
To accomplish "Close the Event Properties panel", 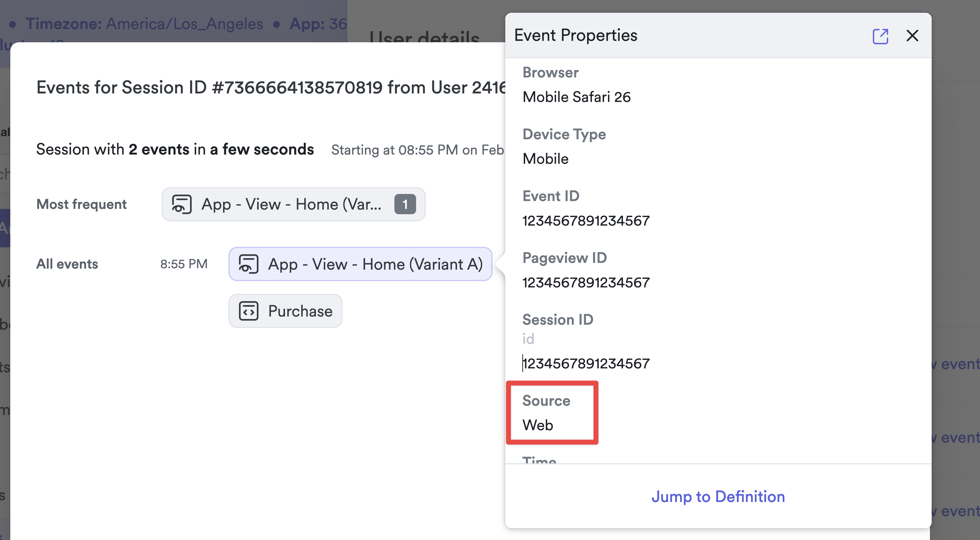I will click(912, 36).
